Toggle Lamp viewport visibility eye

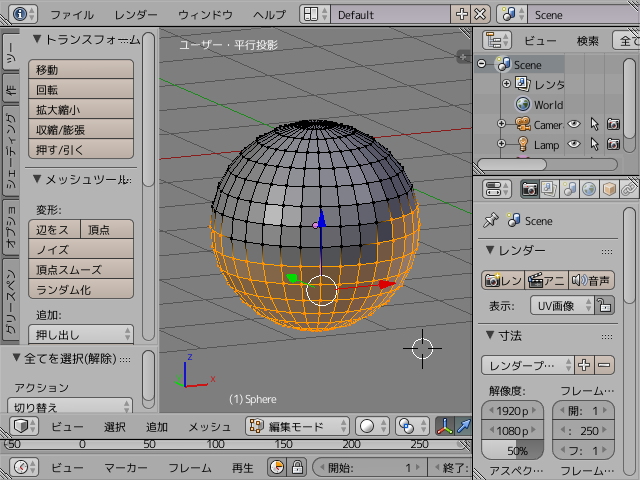tap(574, 144)
